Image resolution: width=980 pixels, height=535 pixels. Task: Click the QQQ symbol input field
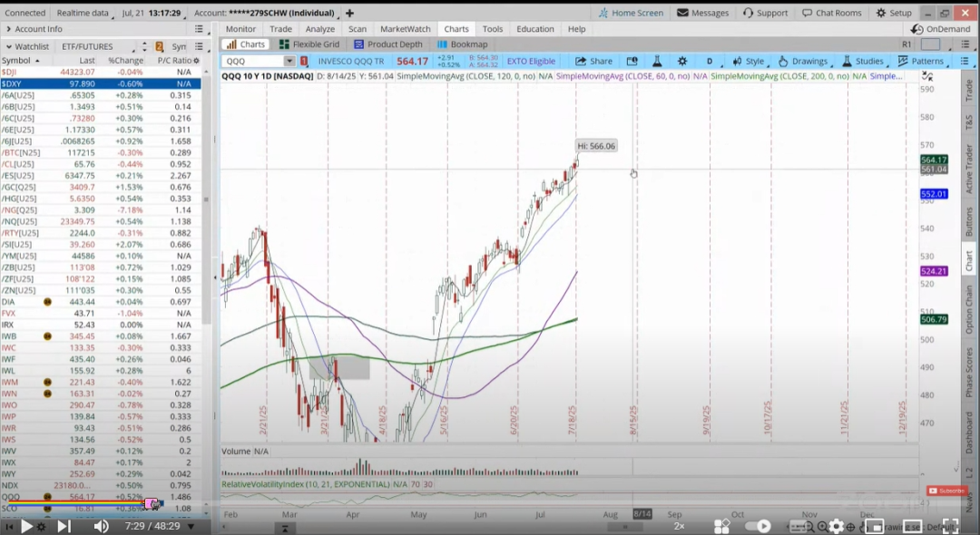click(253, 61)
